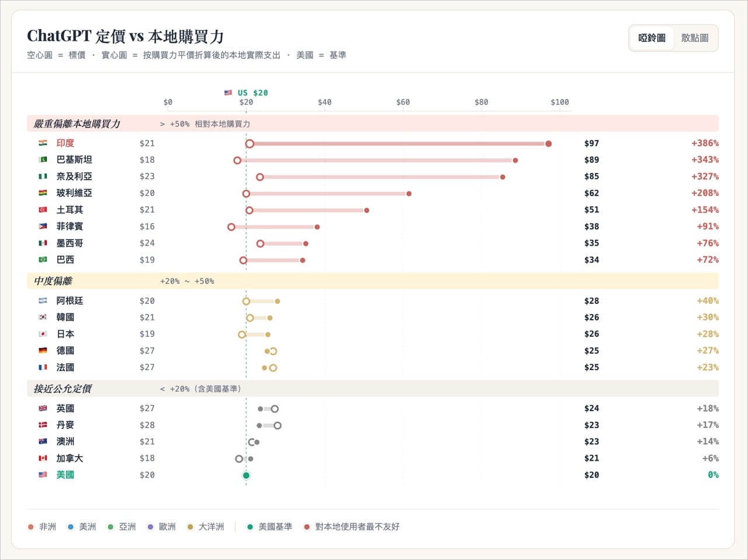Click the South Korea flag icon

click(x=43, y=317)
